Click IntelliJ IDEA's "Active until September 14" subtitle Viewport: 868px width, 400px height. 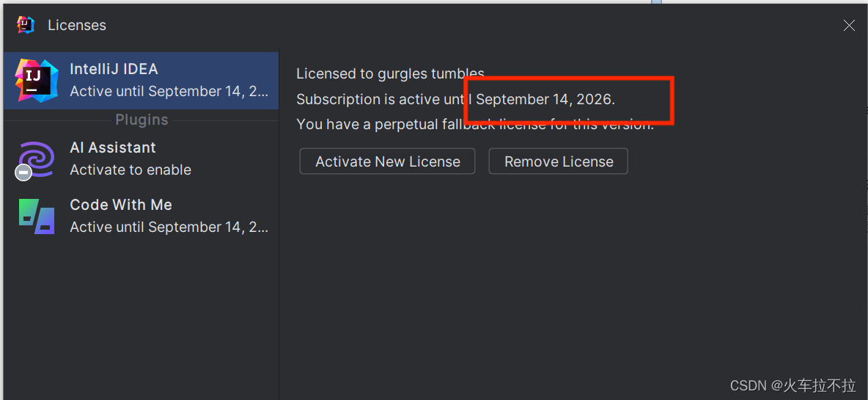pos(169,91)
